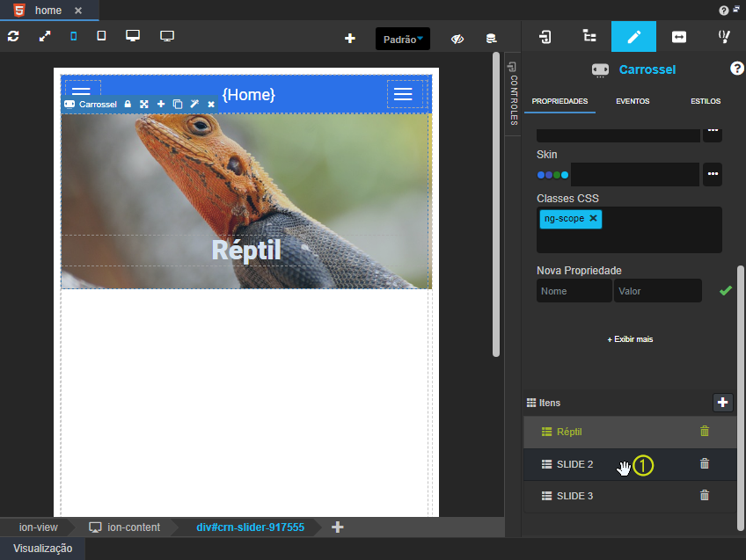Screen dimensions: 746x560
Task: Select the tablet viewport icon
Action: pyautogui.click(x=101, y=36)
